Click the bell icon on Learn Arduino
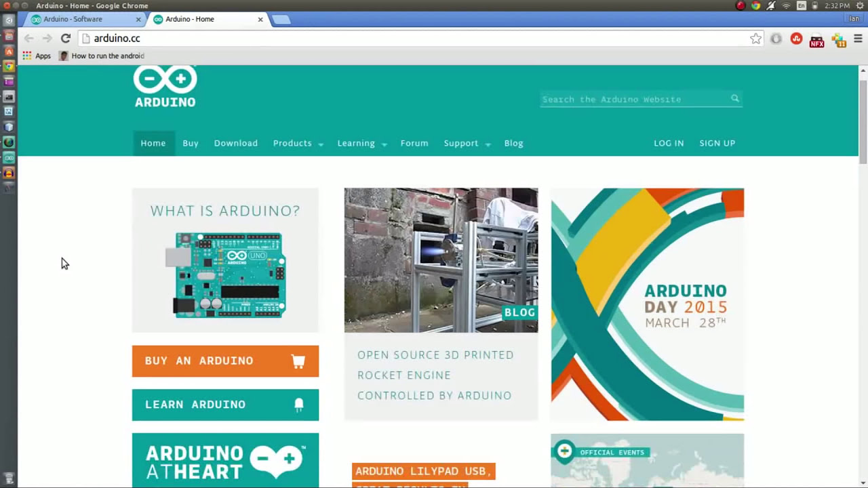The image size is (868, 488). 299,405
